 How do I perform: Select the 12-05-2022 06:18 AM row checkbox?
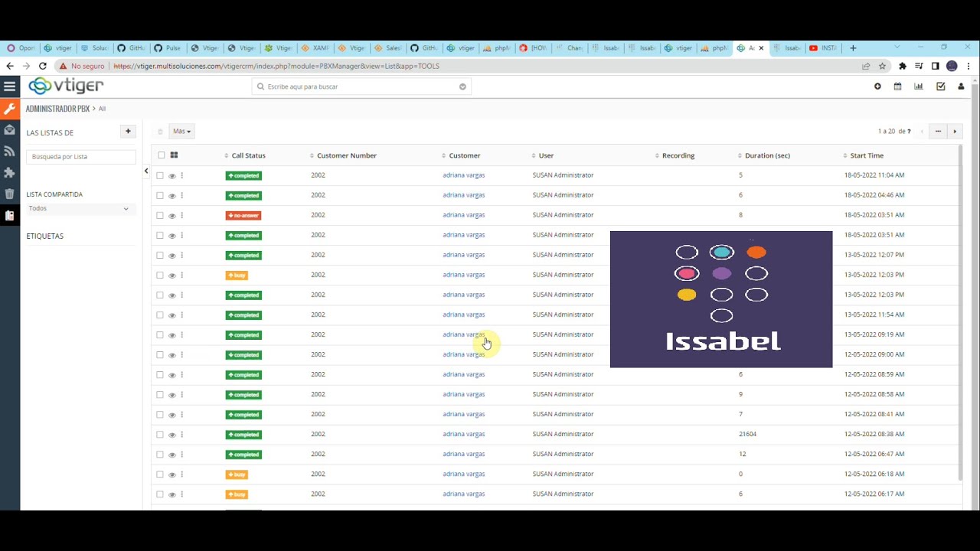click(160, 474)
